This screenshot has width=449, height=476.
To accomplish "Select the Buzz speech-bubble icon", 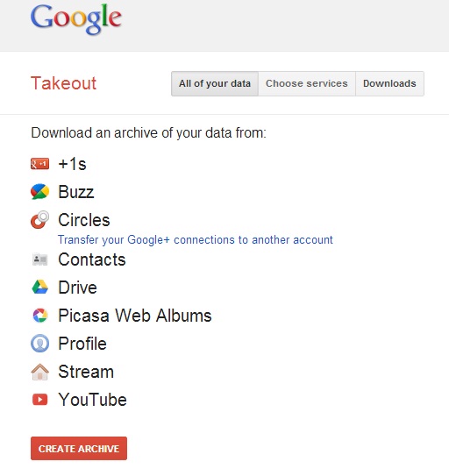I will coord(39,192).
